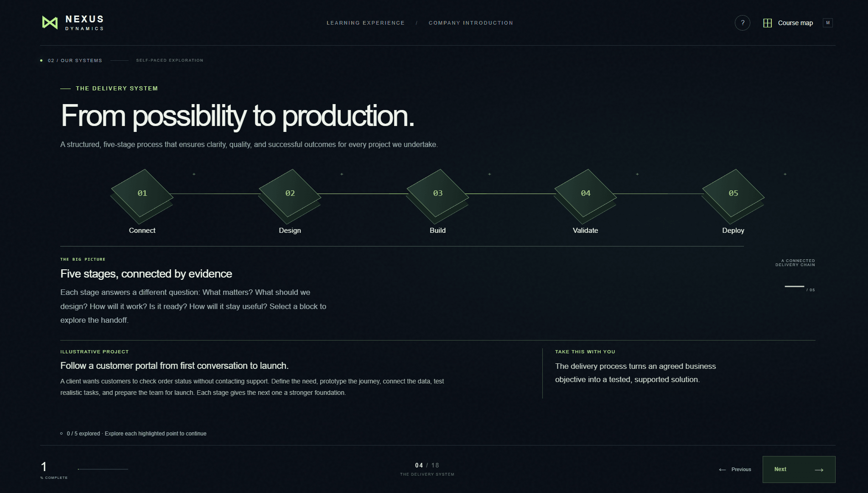Click the Nexus Dynamics logo
Image resolution: width=868 pixels, height=493 pixels.
point(73,23)
